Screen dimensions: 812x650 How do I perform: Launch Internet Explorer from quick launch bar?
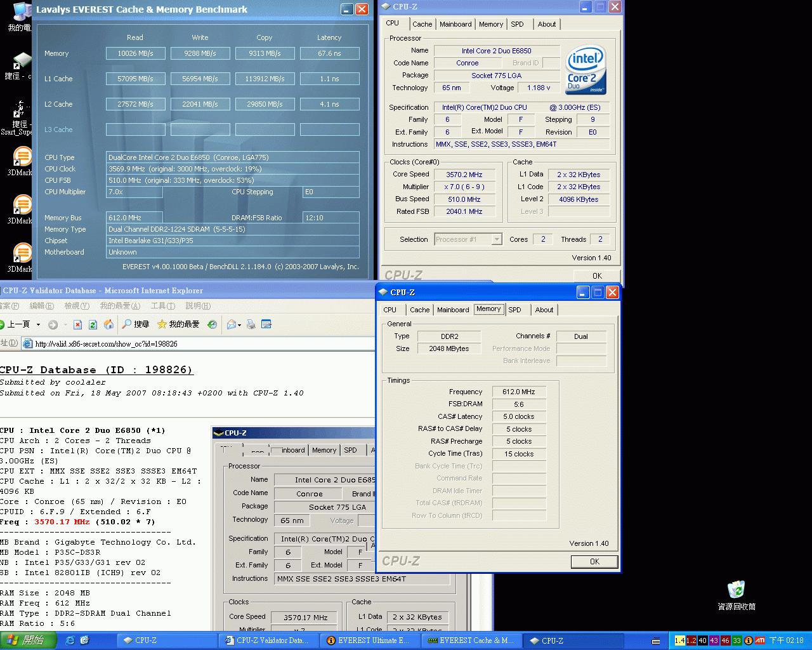[70, 640]
